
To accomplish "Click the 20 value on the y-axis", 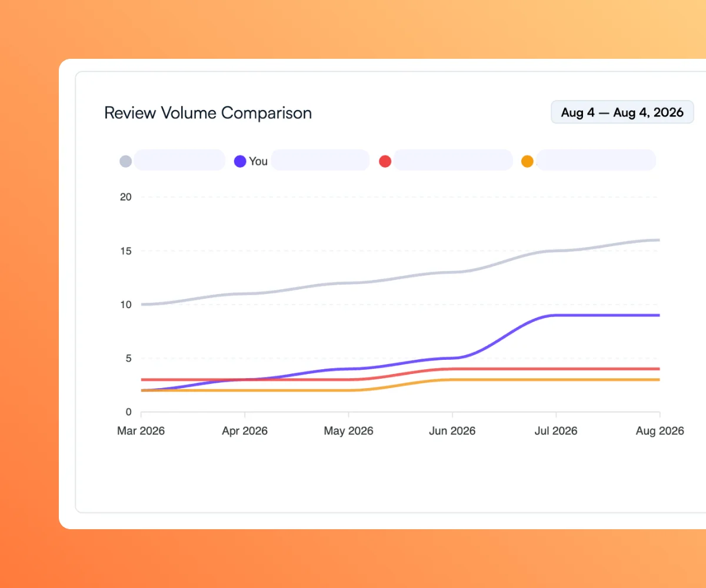I will (x=125, y=197).
